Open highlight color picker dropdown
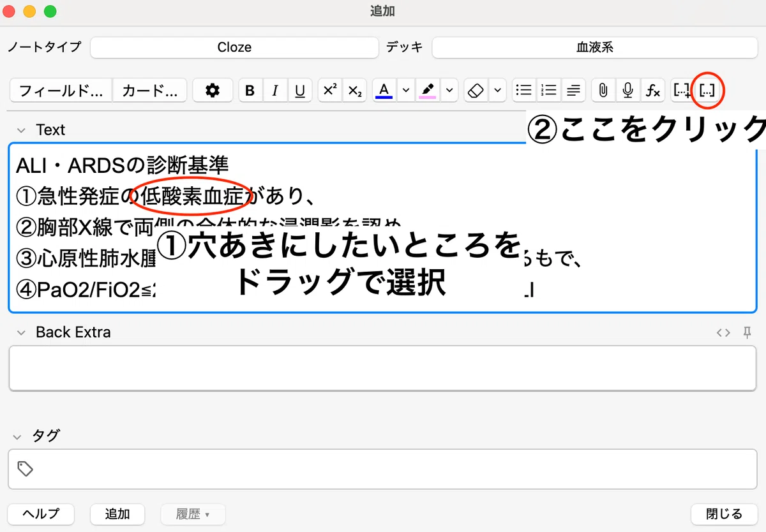The image size is (766, 532). click(x=450, y=91)
